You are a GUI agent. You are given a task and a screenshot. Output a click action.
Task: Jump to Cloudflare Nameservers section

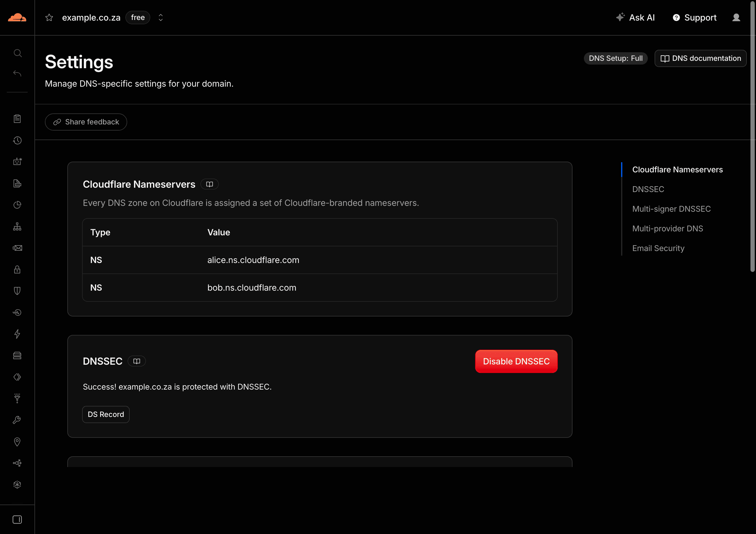pos(677,170)
